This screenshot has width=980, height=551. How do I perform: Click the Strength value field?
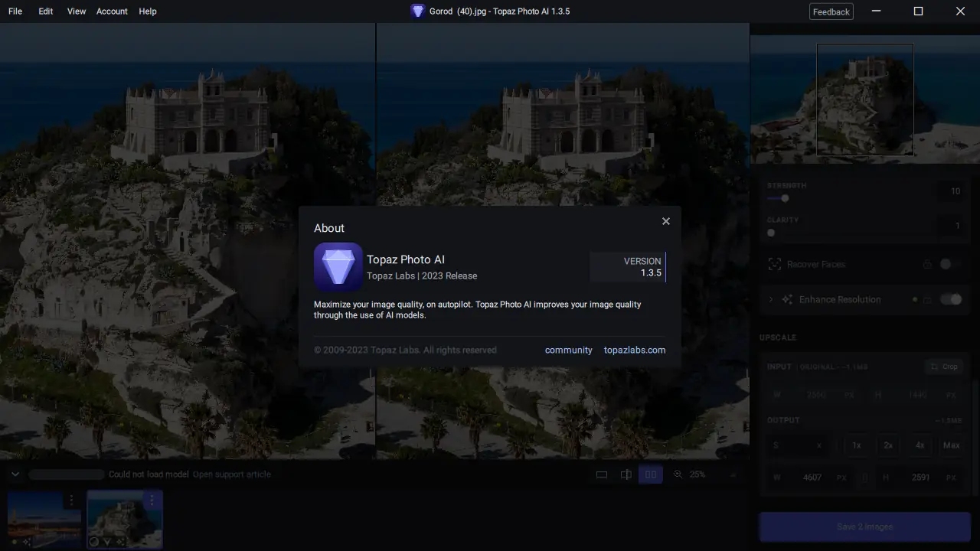950,191
